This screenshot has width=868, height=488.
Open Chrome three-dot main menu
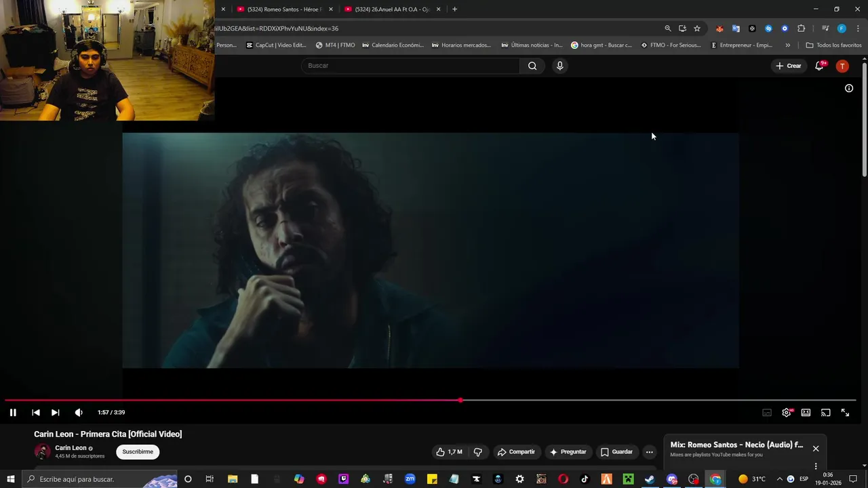(x=856, y=28)
